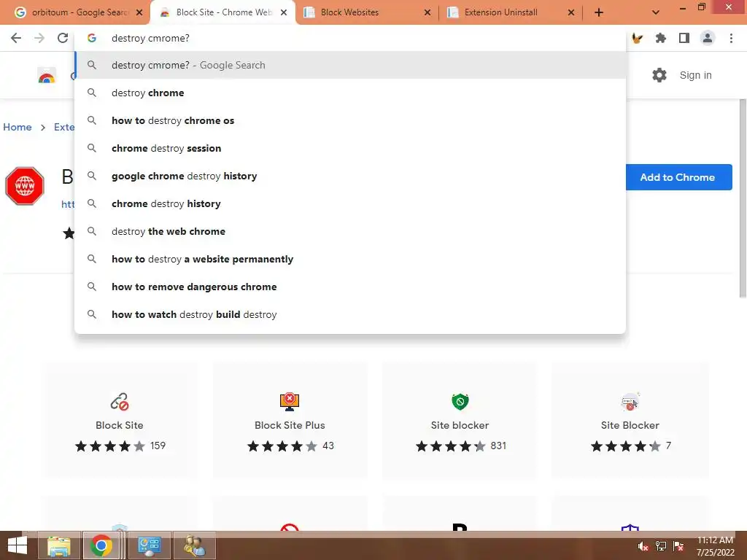Click the taskbar clock showing 11:12 AM
This screenshot has height=560, width=747.
(716, 546)
